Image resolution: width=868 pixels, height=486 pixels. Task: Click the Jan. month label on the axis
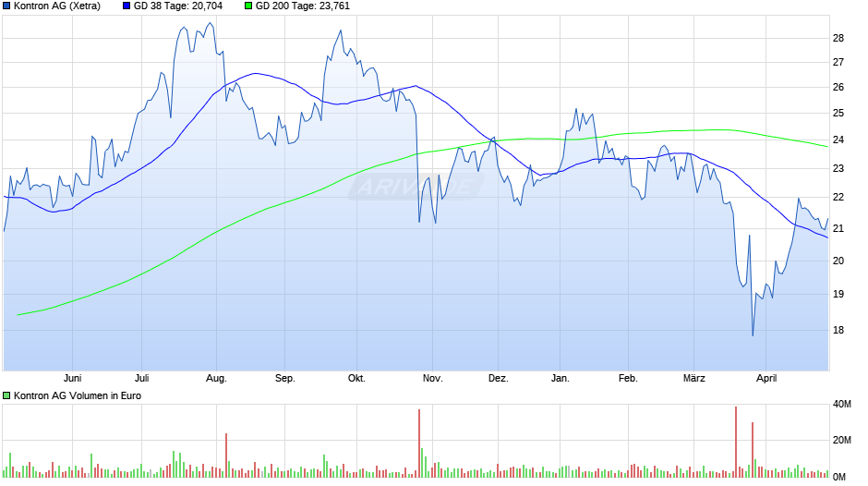[561, 378]
